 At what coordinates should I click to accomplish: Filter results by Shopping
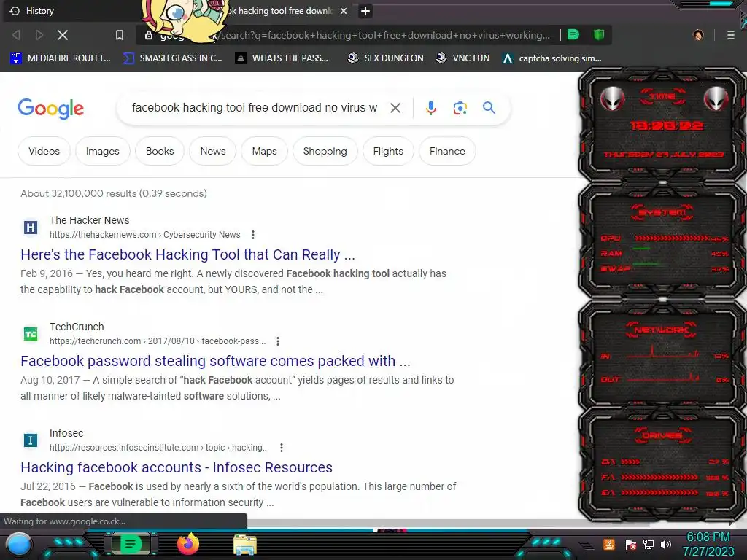(x=325, y=151)
